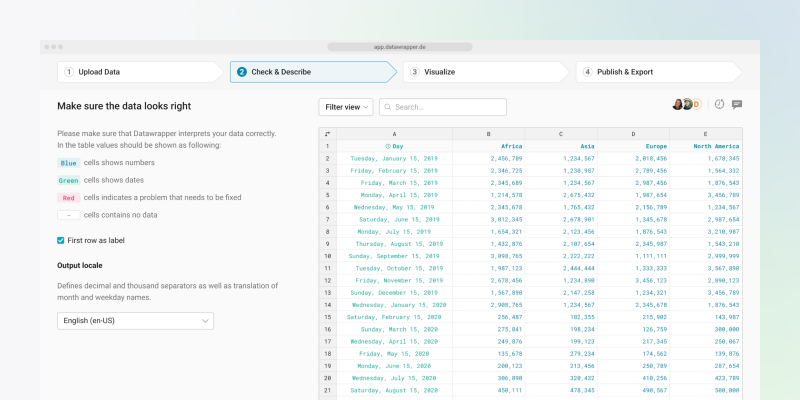Click the Green cells legend badge
The image size is (800, 400).
pyautogui.click(x=68, y=181)
